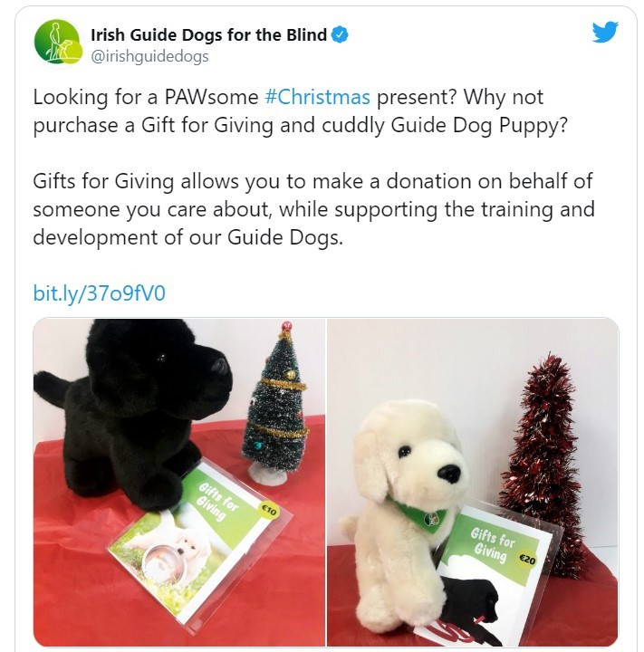Click the tweet text about Gifts for Giving donation
Image resolution: width=644 pixels, height=652 pixels.
click(x=313, y=209)
